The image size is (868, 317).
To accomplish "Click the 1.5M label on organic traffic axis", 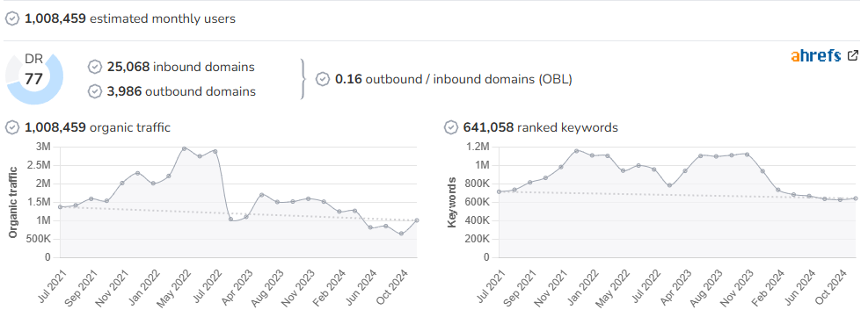I will (39, 202).
